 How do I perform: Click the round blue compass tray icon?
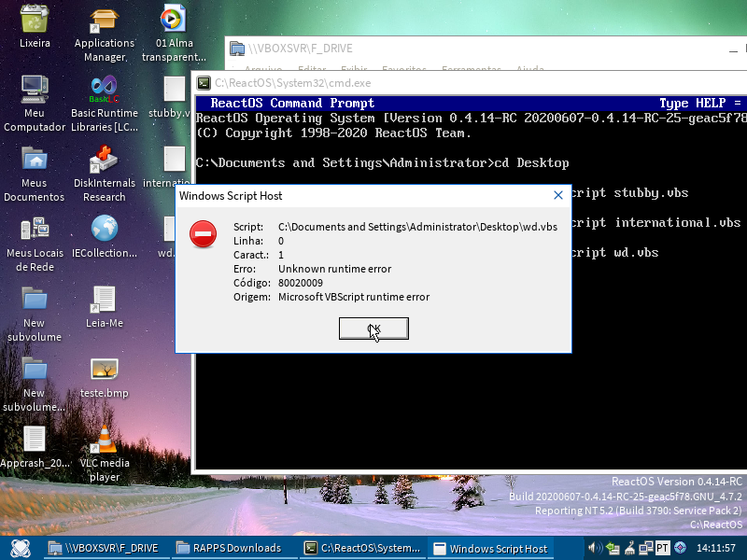(680, 548)
